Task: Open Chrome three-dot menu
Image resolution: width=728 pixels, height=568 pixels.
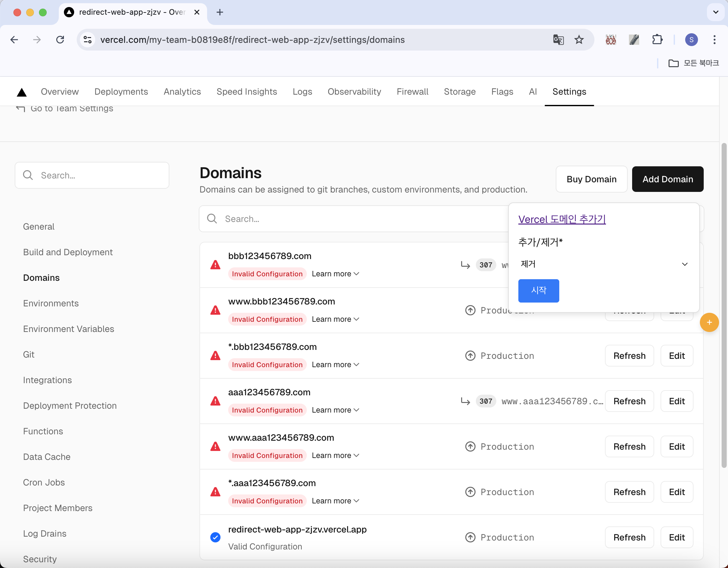Action: pyautogui.click(x=714, y=40)
